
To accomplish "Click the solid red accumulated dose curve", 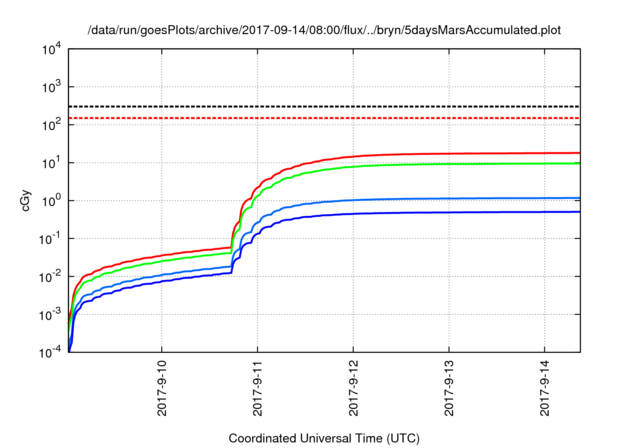I will coord(449,154).
